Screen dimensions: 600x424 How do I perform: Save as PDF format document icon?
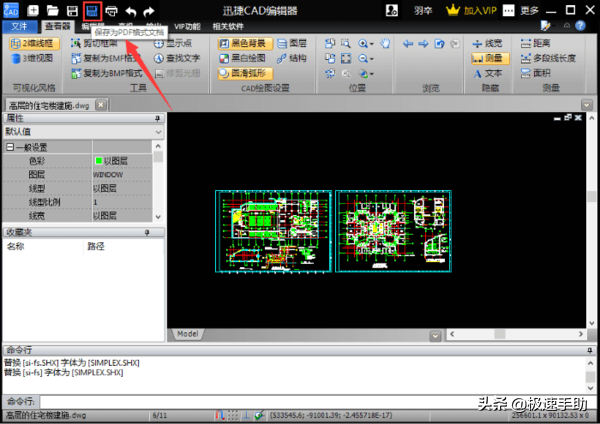click(92, 11)
